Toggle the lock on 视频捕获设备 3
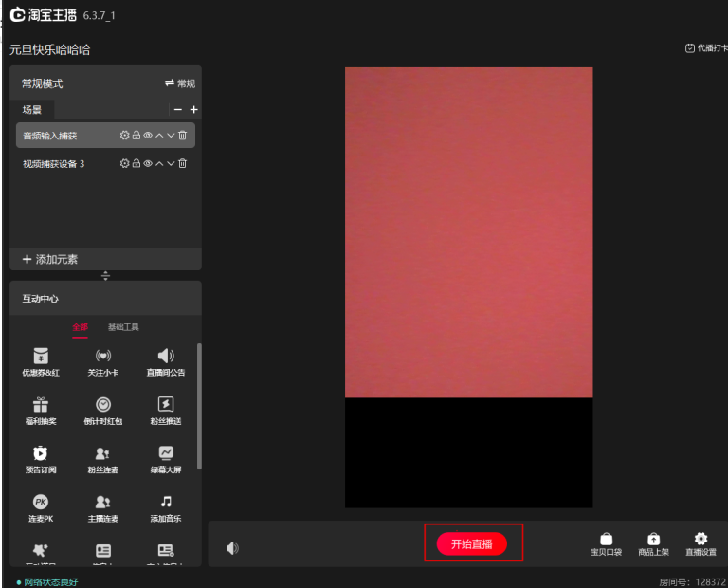 pyautogui.click(x=136, y=163)
